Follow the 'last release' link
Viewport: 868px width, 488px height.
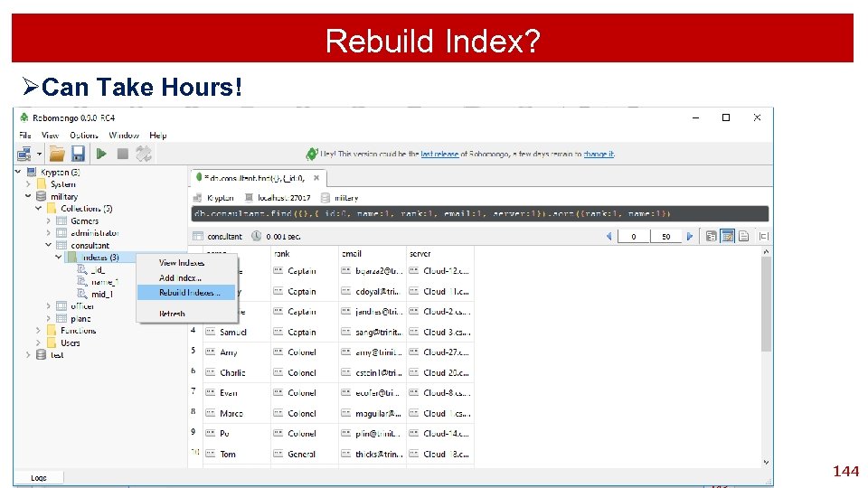click(439, 155)
